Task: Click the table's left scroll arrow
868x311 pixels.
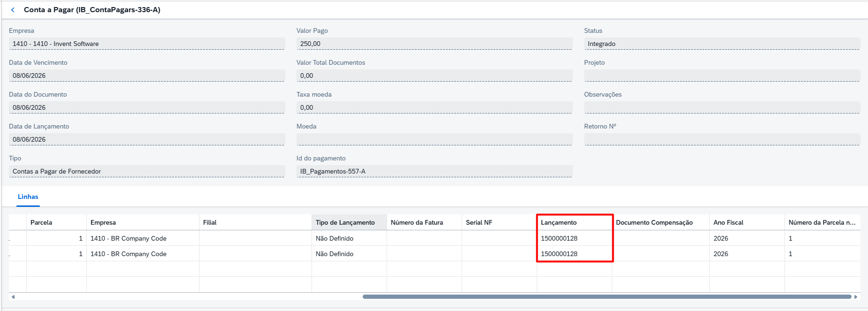Action: click(13, 297)
